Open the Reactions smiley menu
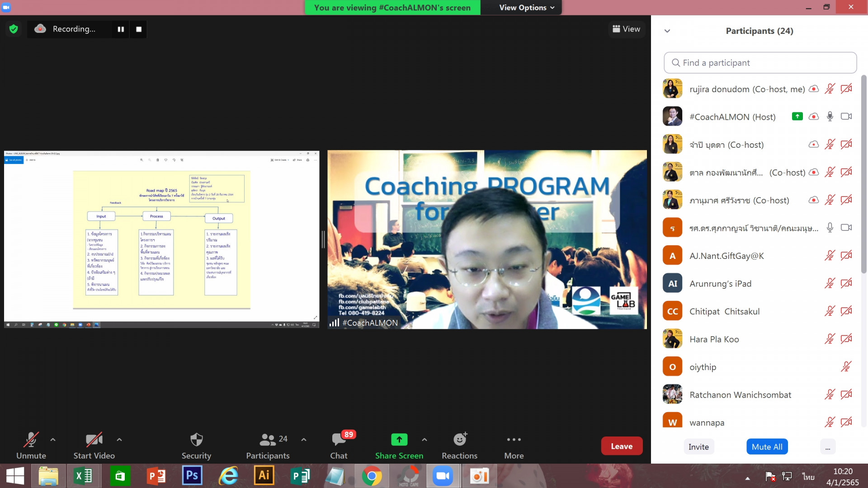The height and width of the screenshot is (488, 868). tap(459, 446)
